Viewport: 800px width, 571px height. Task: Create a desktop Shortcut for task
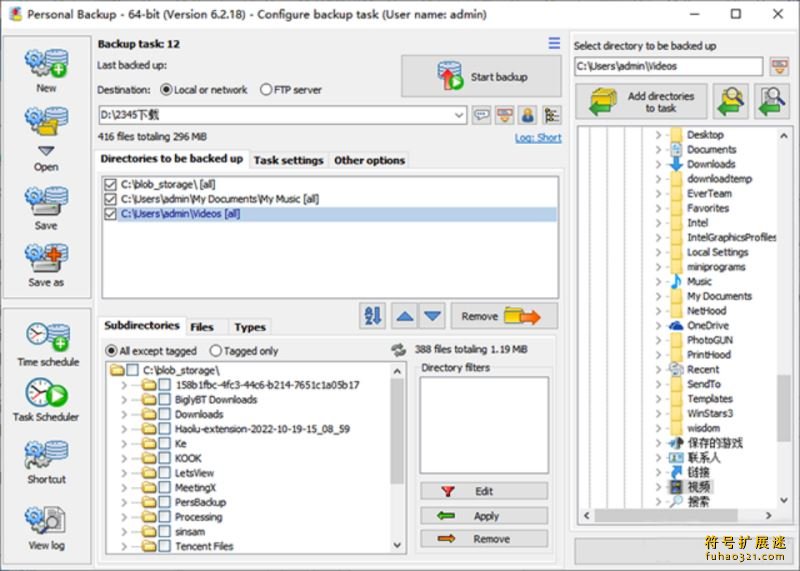click(x=46, y=462)
